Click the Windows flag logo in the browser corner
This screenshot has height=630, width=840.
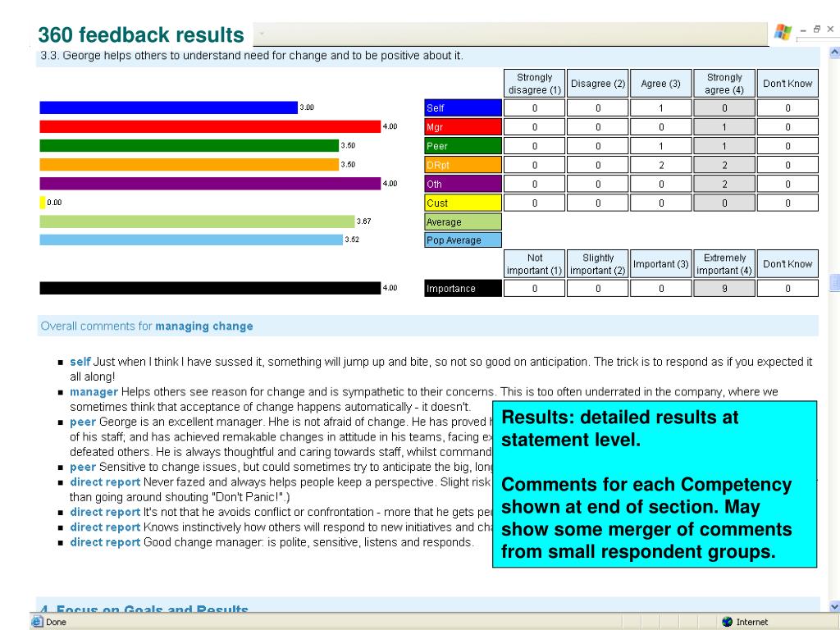(783, 33)
